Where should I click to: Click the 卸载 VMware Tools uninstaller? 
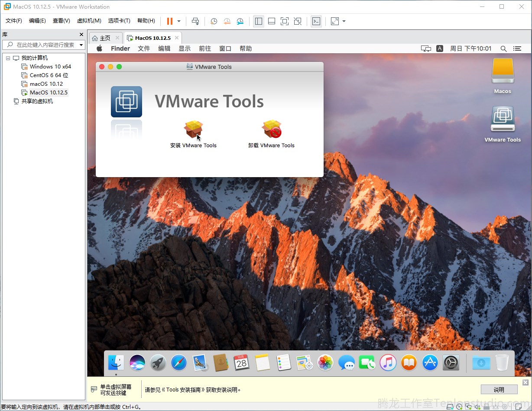[x=271, y=134]
